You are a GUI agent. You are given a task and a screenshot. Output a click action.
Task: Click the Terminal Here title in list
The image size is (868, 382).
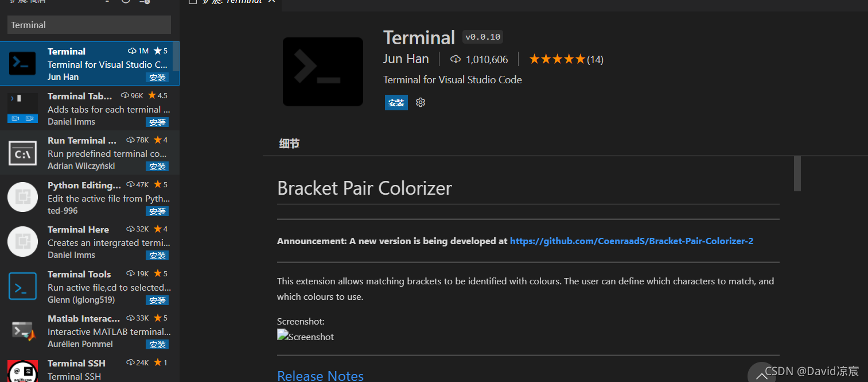point(78,229)
